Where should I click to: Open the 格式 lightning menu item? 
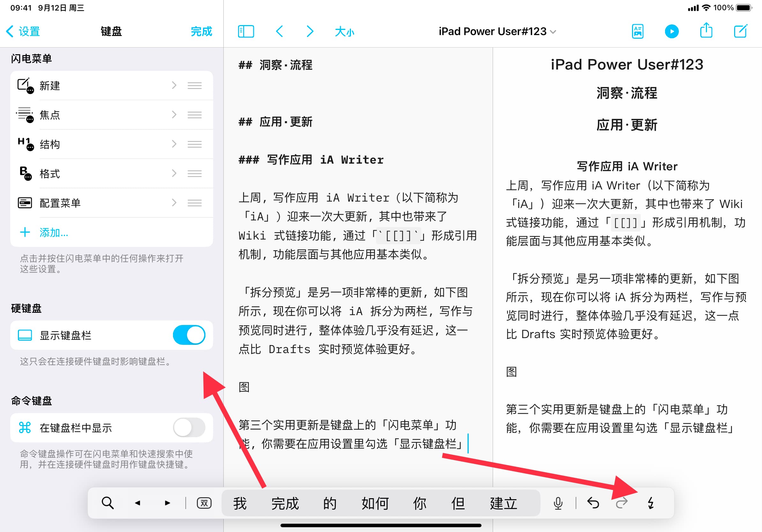pos(111,173)
